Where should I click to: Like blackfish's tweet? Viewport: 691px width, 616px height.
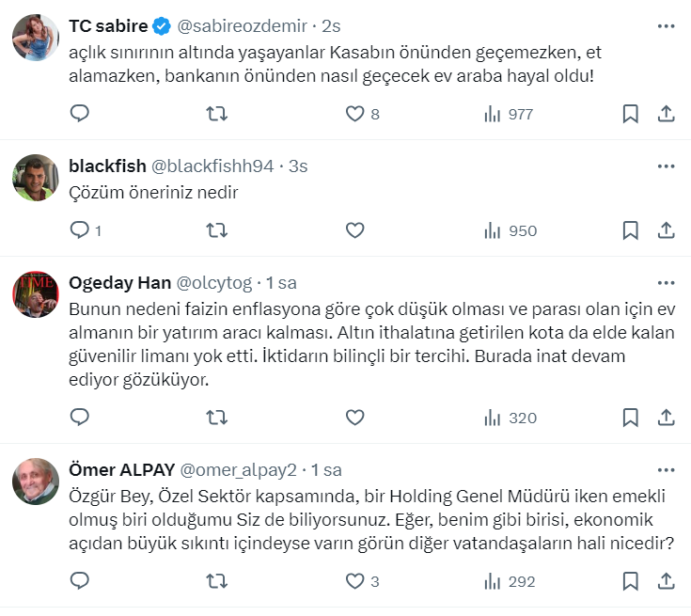(x=354, y=230)
